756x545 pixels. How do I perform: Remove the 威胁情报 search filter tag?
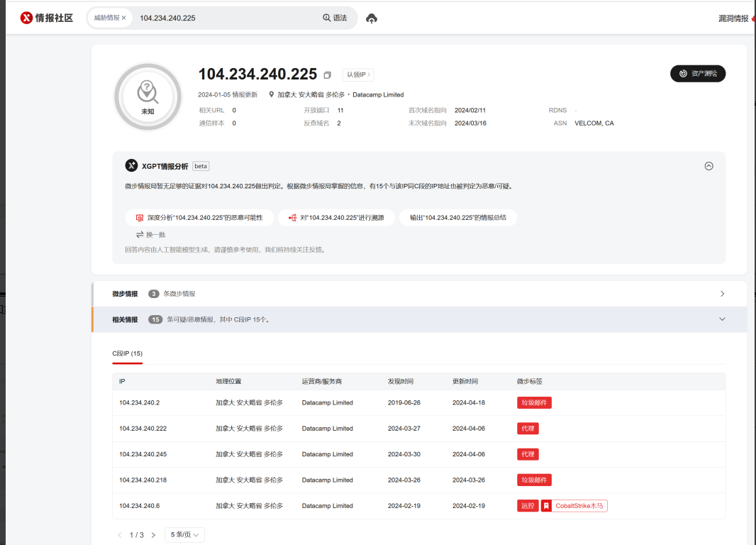(x=124, y=18)
